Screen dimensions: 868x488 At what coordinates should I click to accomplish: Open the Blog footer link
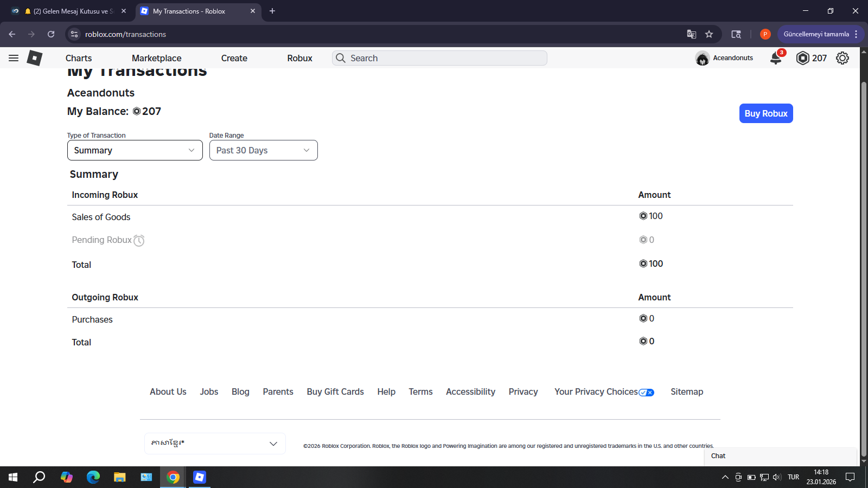(240, 391)
